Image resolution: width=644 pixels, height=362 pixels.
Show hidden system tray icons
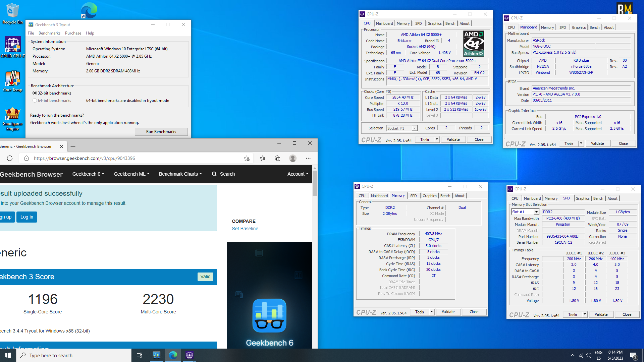(572, 355)
